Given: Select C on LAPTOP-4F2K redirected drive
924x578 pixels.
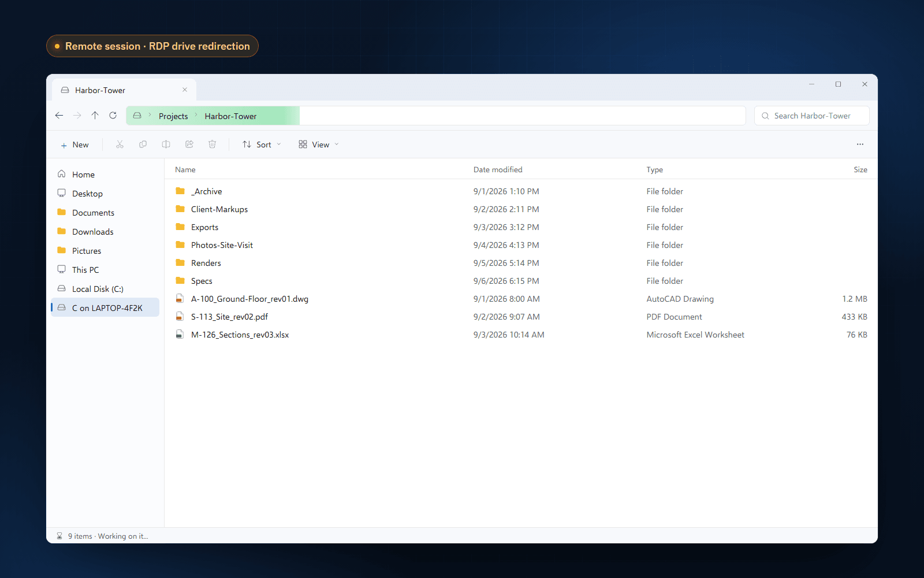Looking at the screenshot, I should 105,307.
